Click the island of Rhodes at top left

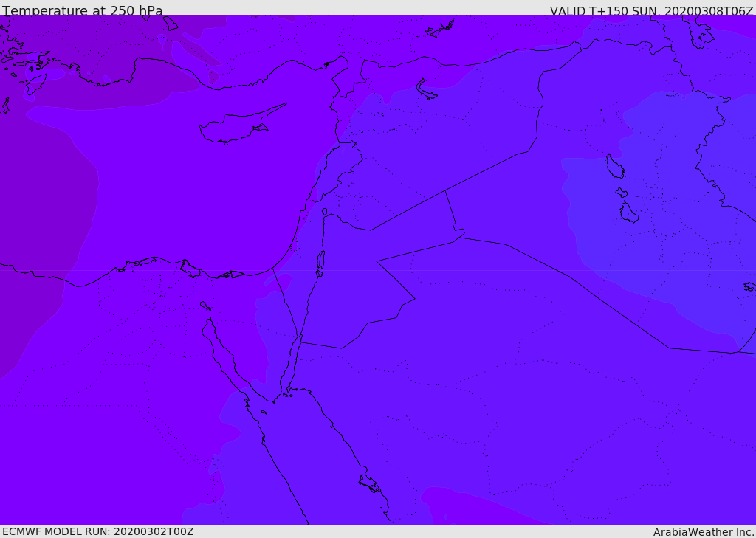pyautogui.click(x=35, y=83)
